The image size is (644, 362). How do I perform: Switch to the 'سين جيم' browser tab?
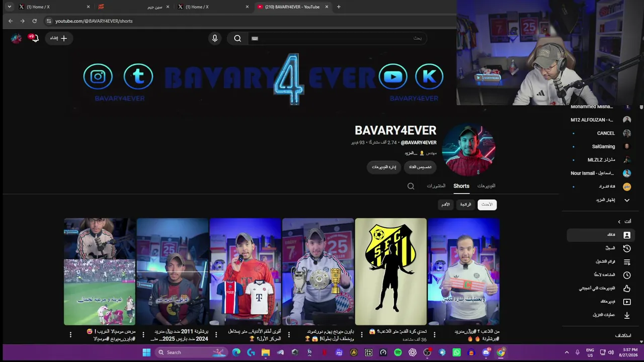[x=133, y=7]
